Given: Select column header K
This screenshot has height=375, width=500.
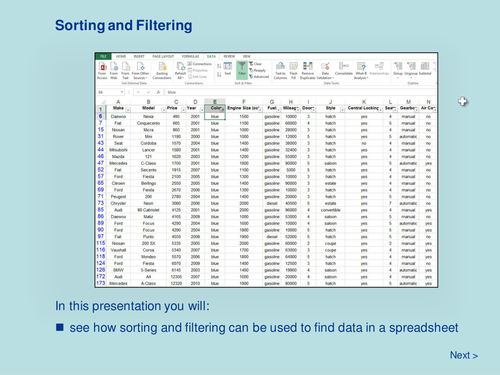Looking at the screenshot, I should point(364,102).
